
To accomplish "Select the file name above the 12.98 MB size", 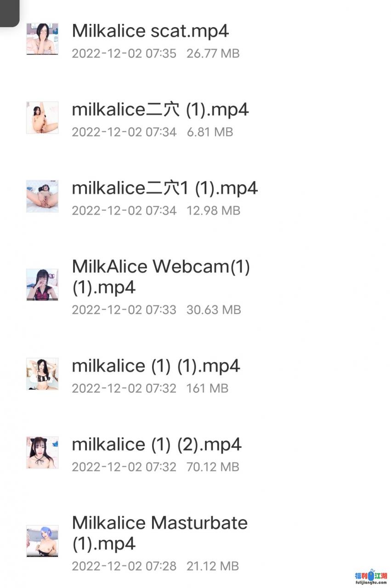I will tap(165, 188).
